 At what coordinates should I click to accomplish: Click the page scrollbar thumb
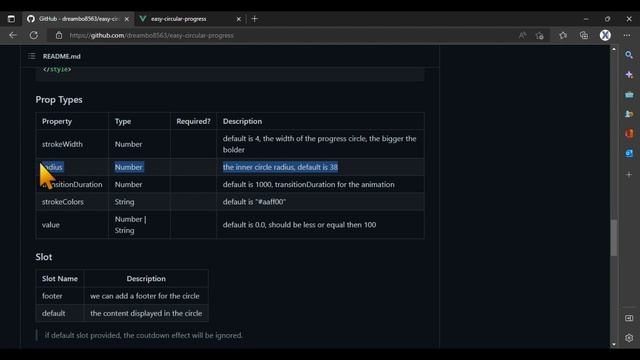(613, 238)
